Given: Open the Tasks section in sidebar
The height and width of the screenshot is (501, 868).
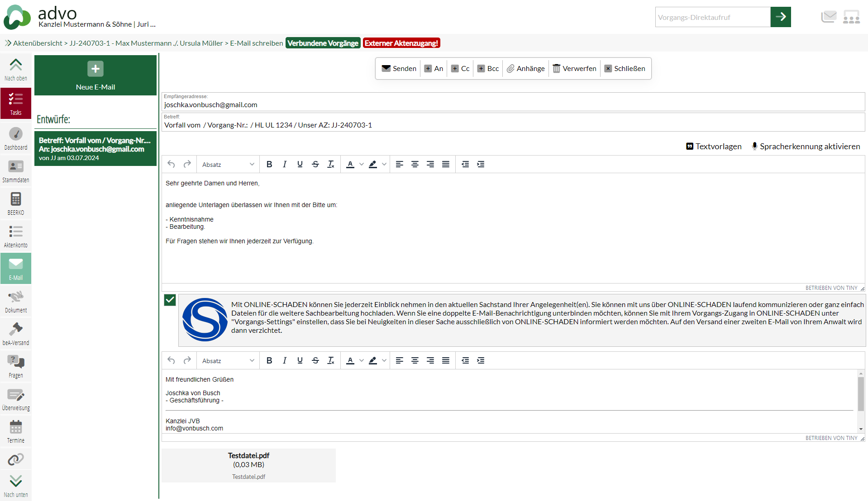Looking at the screenshot, I should tap(16, 104).
